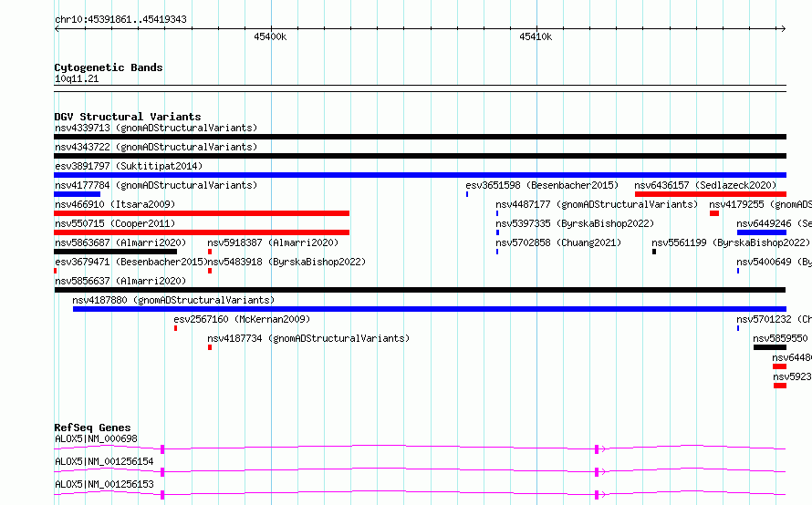
Task: Click the ALOX5|NM_001256154 transcript label
Action: click(x=104, y=461)
